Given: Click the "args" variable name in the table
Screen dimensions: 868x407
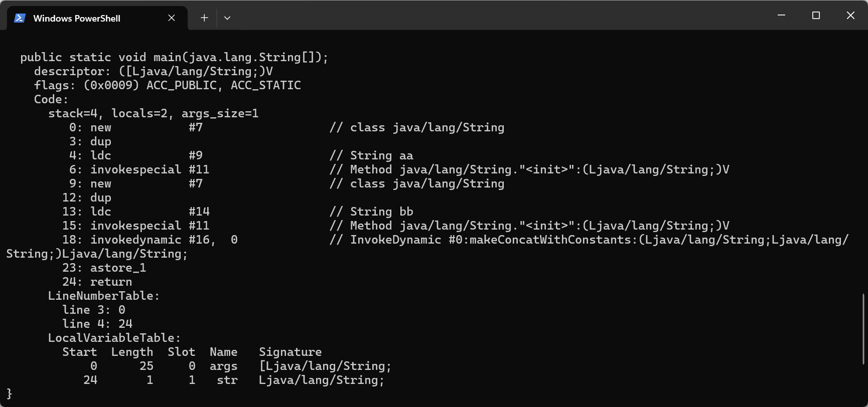Looking at the screenshot, I should pyautogui.click(x=223, y=366).
